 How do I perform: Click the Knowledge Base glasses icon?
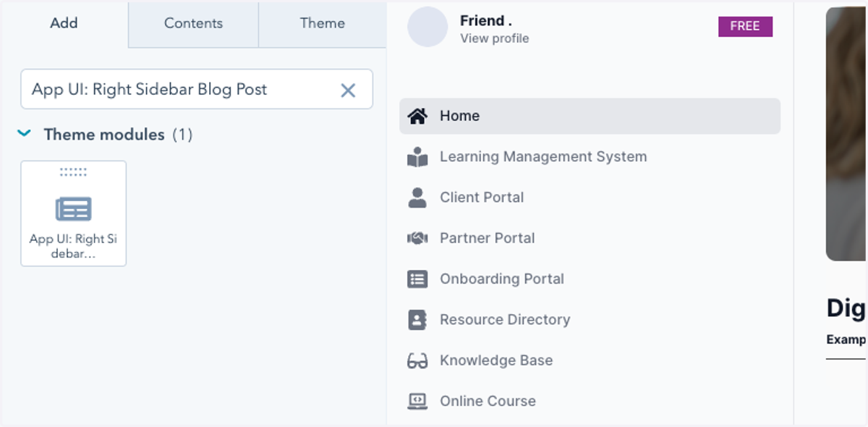point(417,360)
